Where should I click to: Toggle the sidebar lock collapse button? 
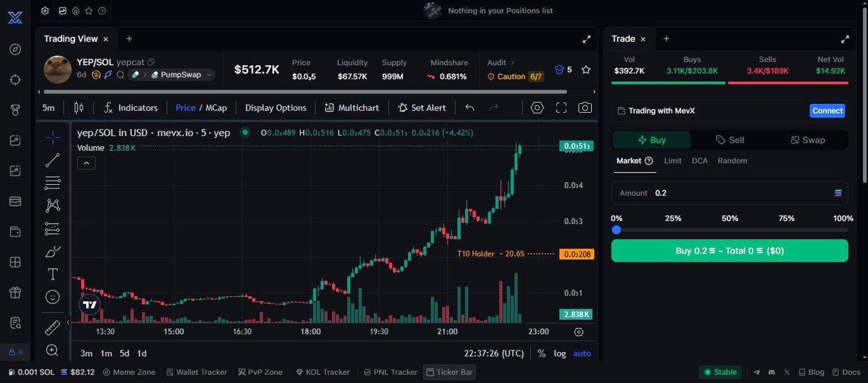click(x=15, y=352)
